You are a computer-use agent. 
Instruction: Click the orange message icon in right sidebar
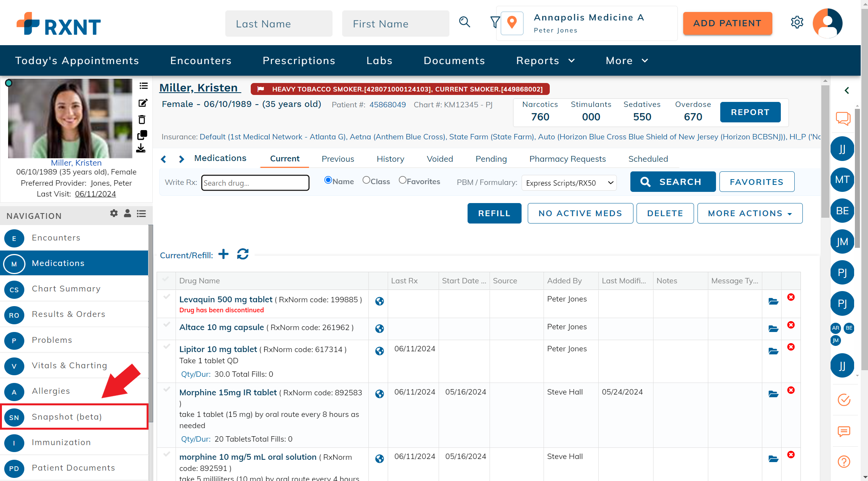coord(844,431)
